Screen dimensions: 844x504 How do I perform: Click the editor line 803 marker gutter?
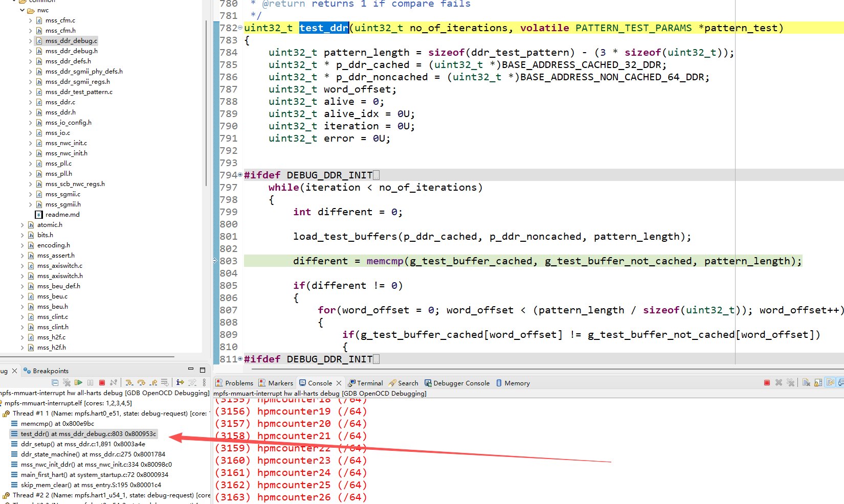216,261
